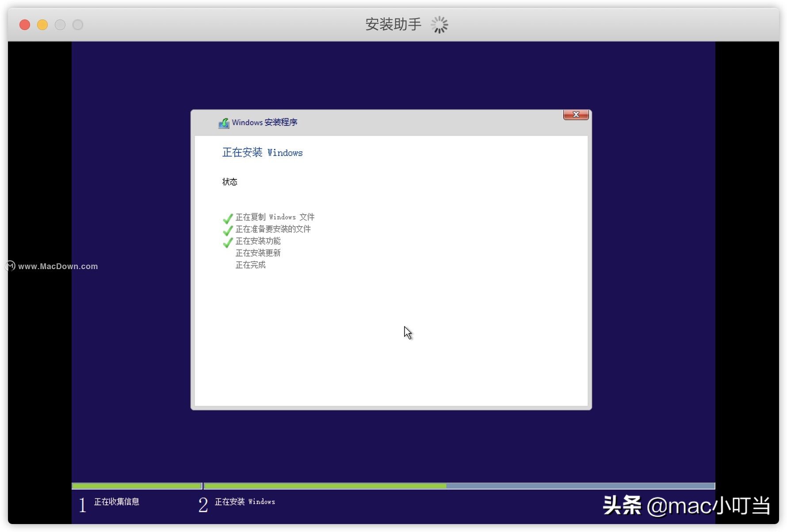The height and width of the screenshot is (532, 787).
Task: Click the numeral 1 step indicator icon
Action: (x=82, y=505)
